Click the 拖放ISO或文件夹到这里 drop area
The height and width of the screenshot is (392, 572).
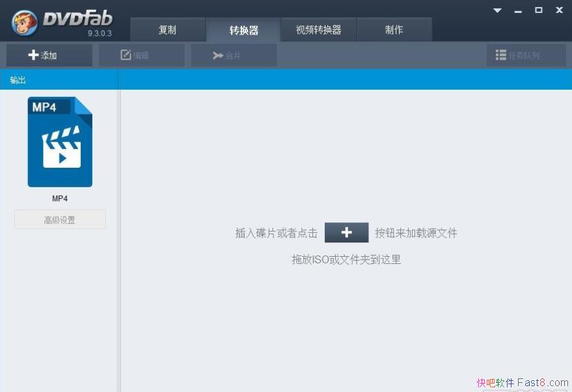tap(346, 259)
